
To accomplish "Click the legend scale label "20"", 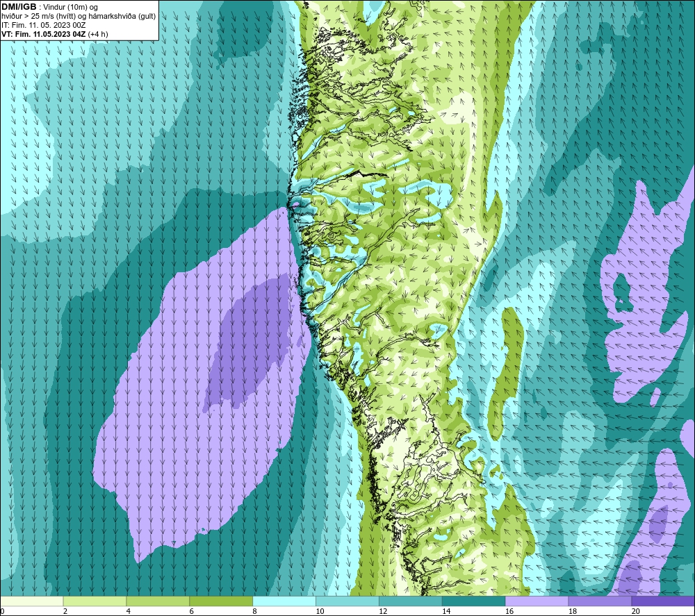I will tap(636, 612).
